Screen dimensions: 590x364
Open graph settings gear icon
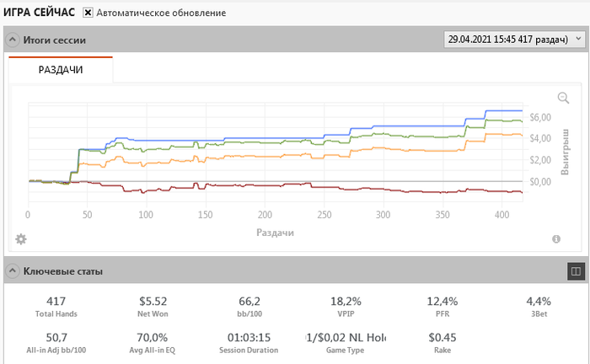pos(21,239)
